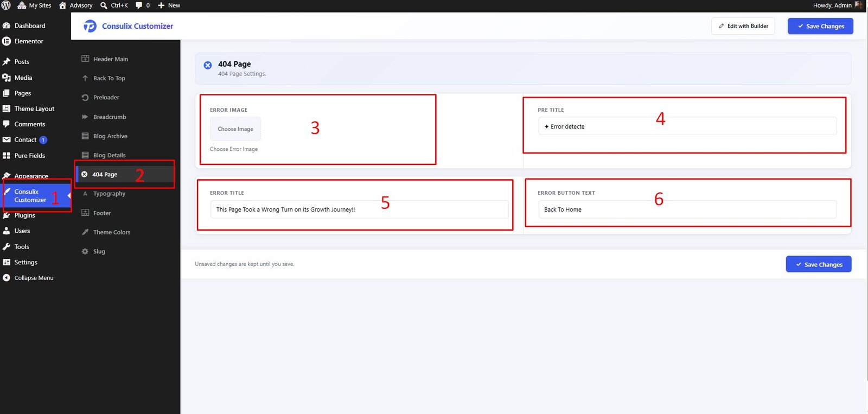Image resolution: width=868 pixels, height=414 pixels.
Task: Open the Advisory site home link
Action: [x=75, y=5]
